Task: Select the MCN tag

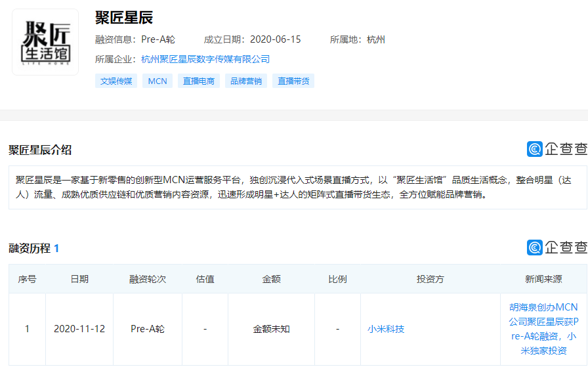Action: tap(157, 81)
